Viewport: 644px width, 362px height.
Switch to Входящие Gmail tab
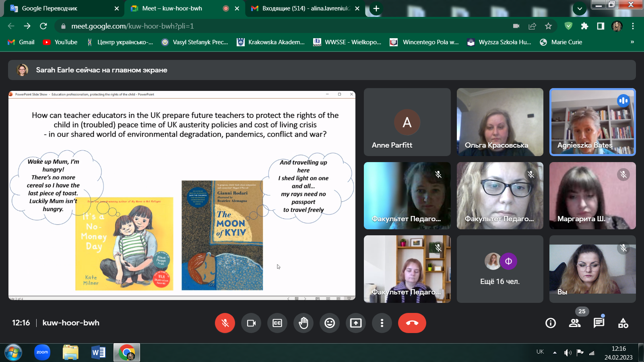click(x=306, y=8)
